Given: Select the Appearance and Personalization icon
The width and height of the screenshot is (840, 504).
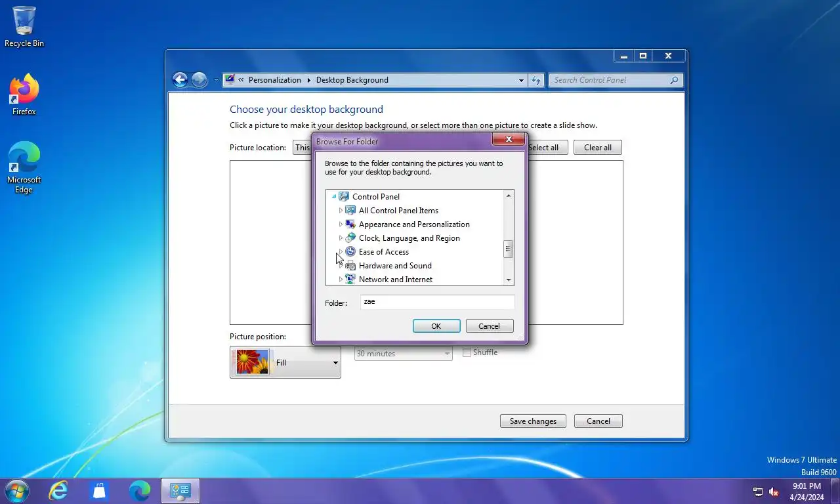Looking at the screenshot, I should click(x=350, y=224).
